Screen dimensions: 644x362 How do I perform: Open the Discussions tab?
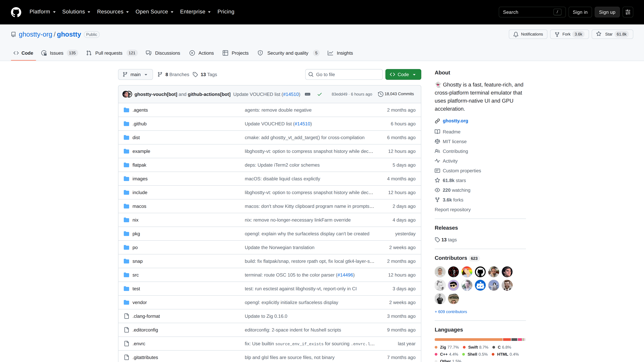163,53
